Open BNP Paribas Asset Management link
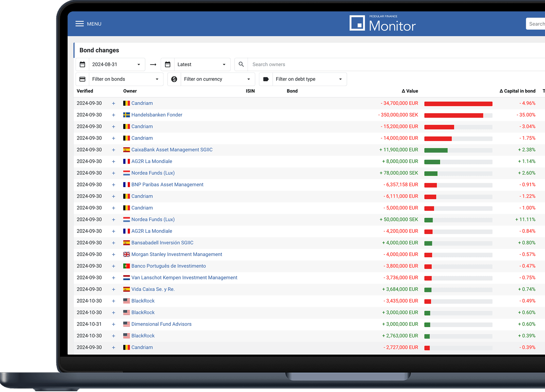 (167, 184)
